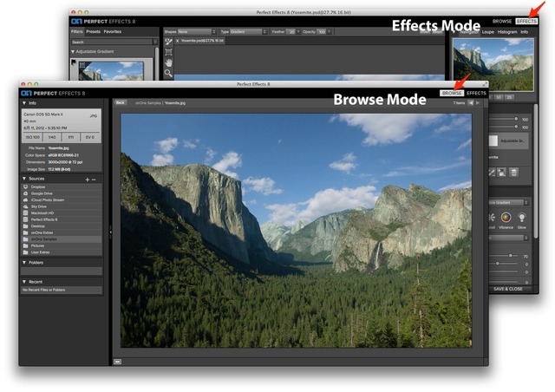
Task: Click the Adjustable Gradient preset thumbnail
Action: [x=111, y=71]
